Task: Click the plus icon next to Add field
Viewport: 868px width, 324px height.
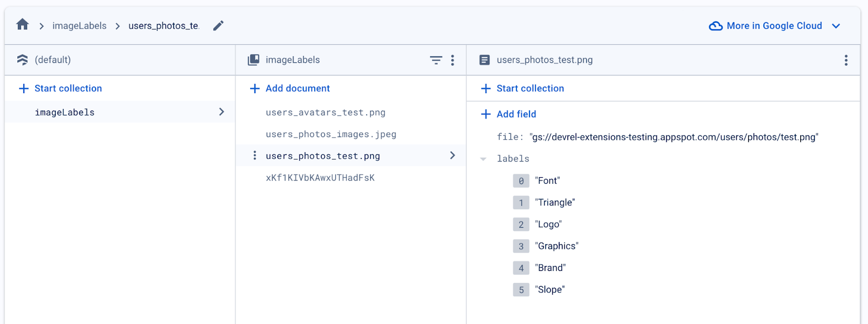Action: pyautogui.click(x=486, y=114)
